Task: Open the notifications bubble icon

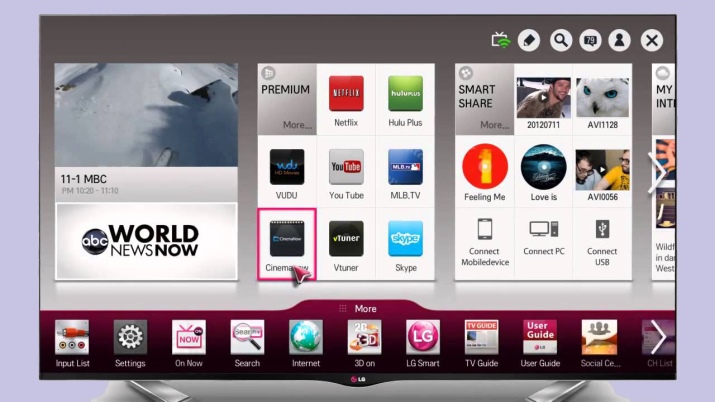Action: tap(590, 40)
